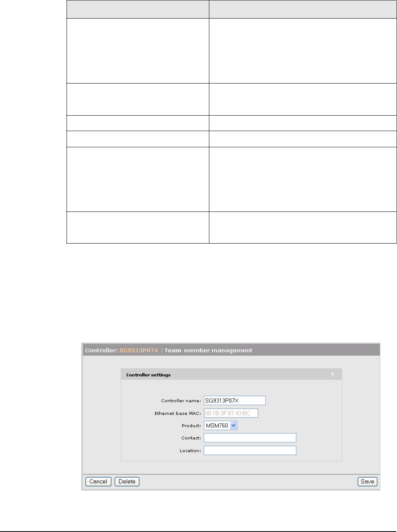Save the controller settings

click(x=367, y=481)
